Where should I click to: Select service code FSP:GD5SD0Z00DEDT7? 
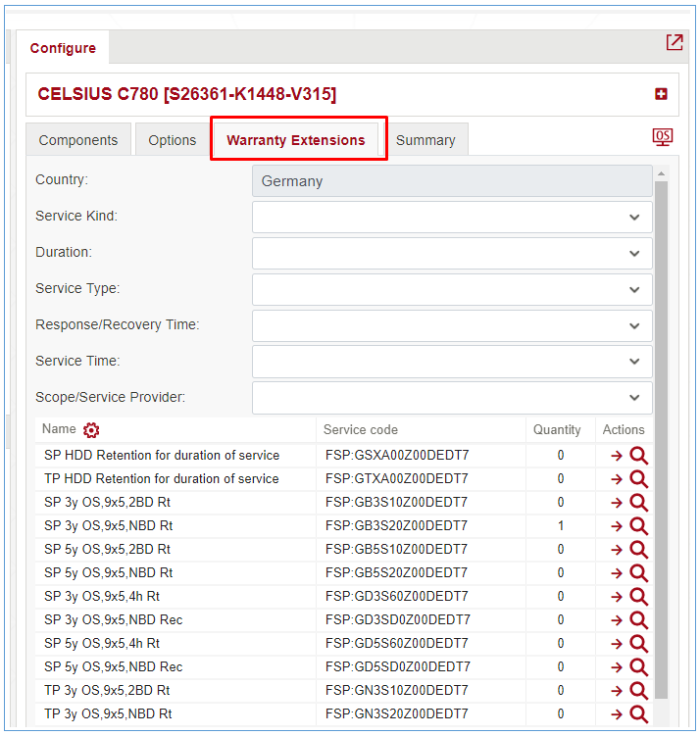pyautogui.click(x=398, y=666)
